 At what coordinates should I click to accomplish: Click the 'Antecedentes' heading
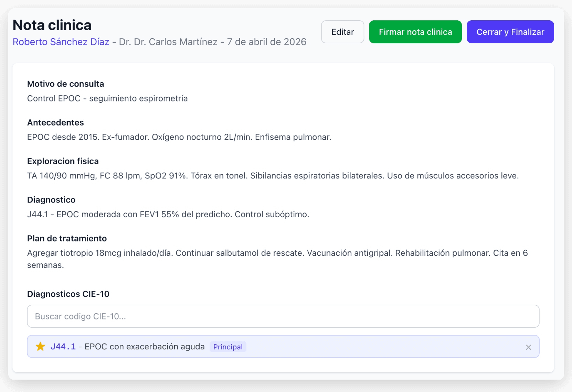tap(55, 122)
